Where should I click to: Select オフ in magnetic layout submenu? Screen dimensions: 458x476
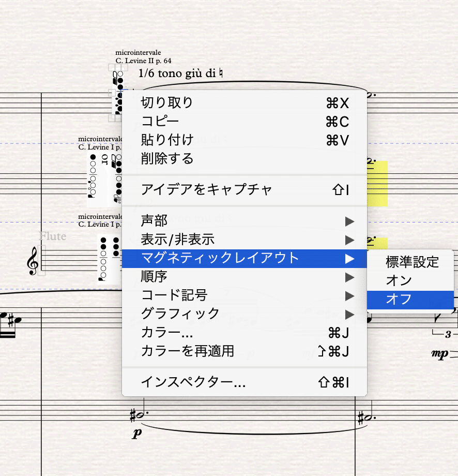[x=410, y=300]
